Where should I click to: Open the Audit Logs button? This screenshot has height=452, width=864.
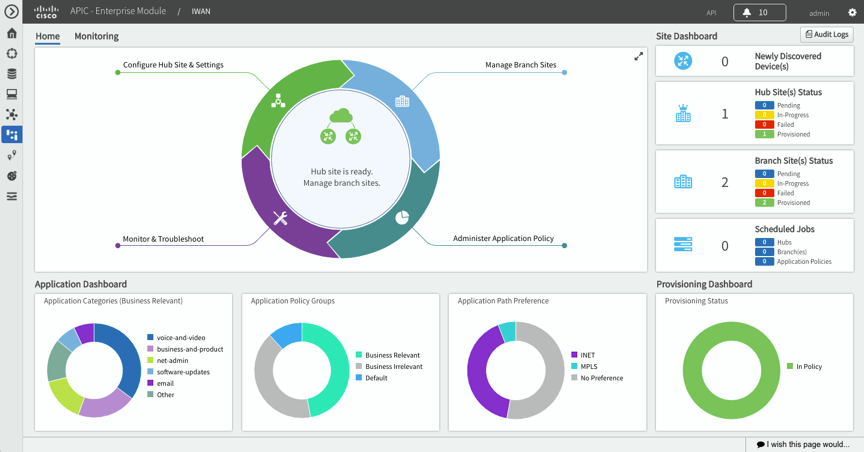click(826, 35)
